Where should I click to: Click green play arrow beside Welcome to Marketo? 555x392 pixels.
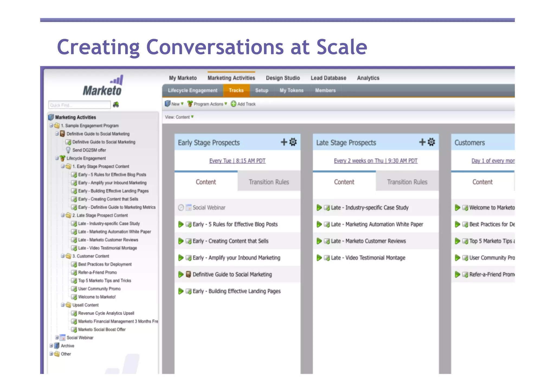(457, 208)
